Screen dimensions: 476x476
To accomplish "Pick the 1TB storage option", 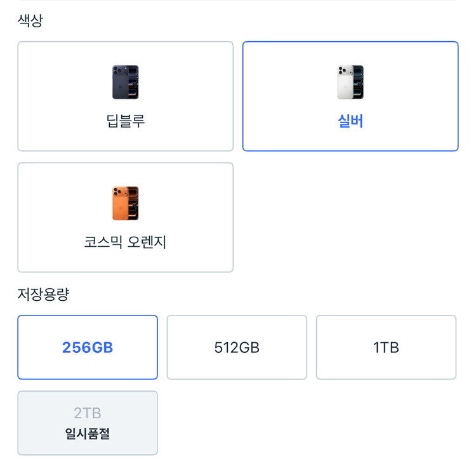I will point(386,347).
